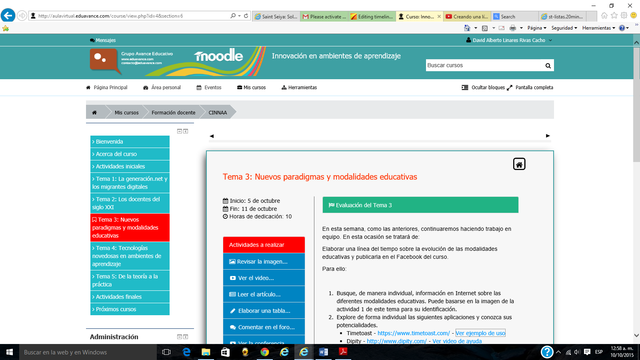Open Mensajes in top bar
The width and height of the screenshot is (640, 360).
click(103, 40)
